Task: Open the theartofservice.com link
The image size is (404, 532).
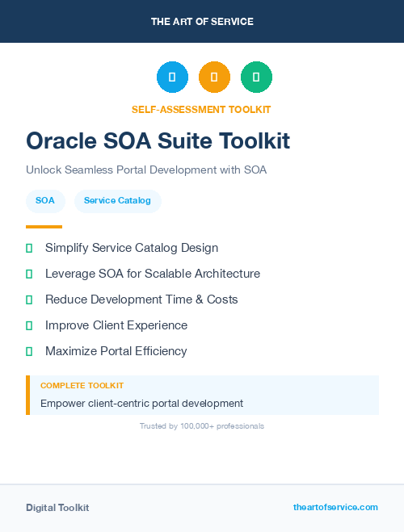Action: click(x=335, y=507)
